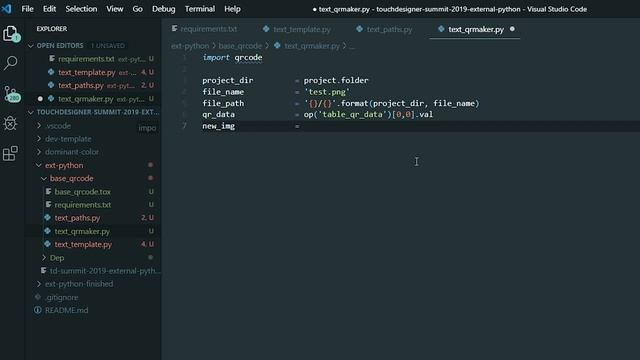Open Source Control view in activity bar
This screenshot has width=640, height=360.
click(x=11, y=94)
